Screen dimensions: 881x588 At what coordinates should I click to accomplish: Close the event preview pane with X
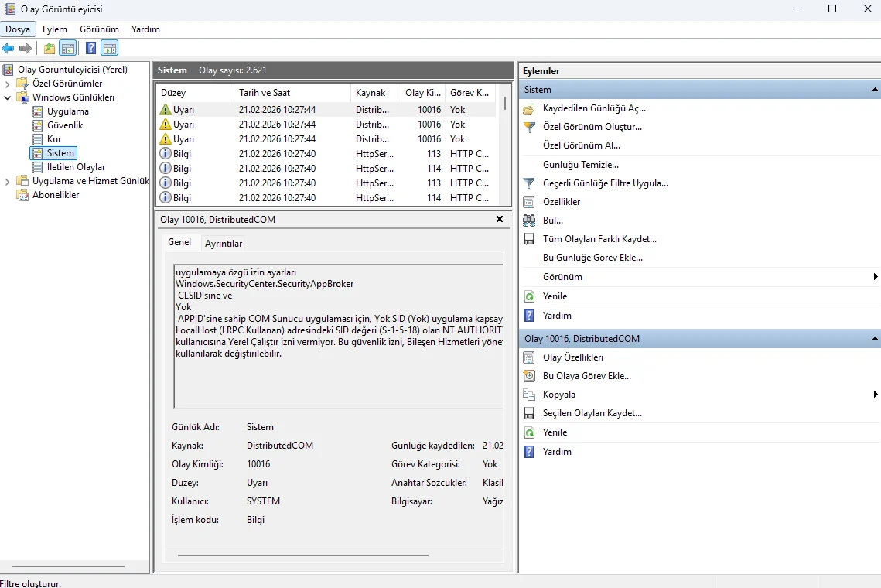point(500,220)
